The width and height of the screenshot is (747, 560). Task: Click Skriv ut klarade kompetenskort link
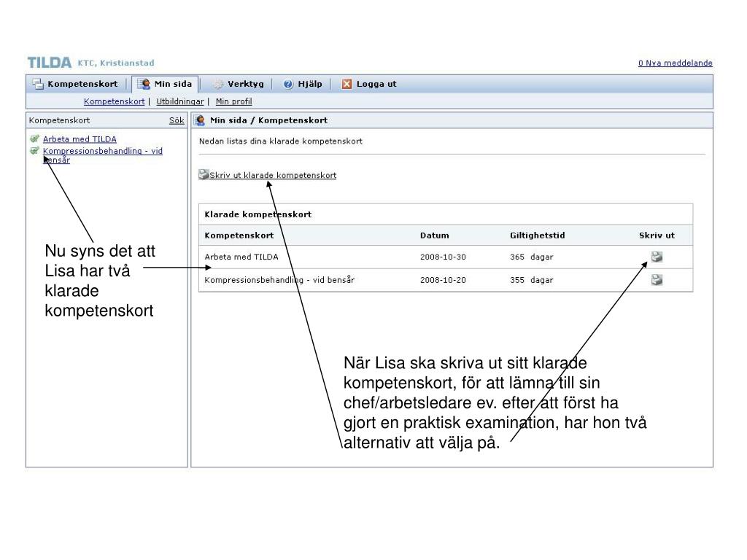coord(273,175)
